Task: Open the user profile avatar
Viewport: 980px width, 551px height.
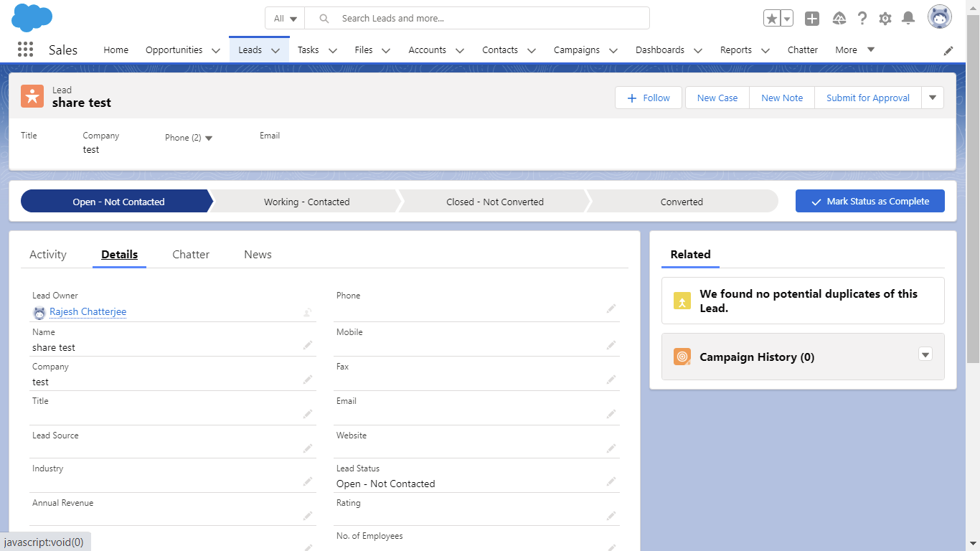Action: click(940, 17)
